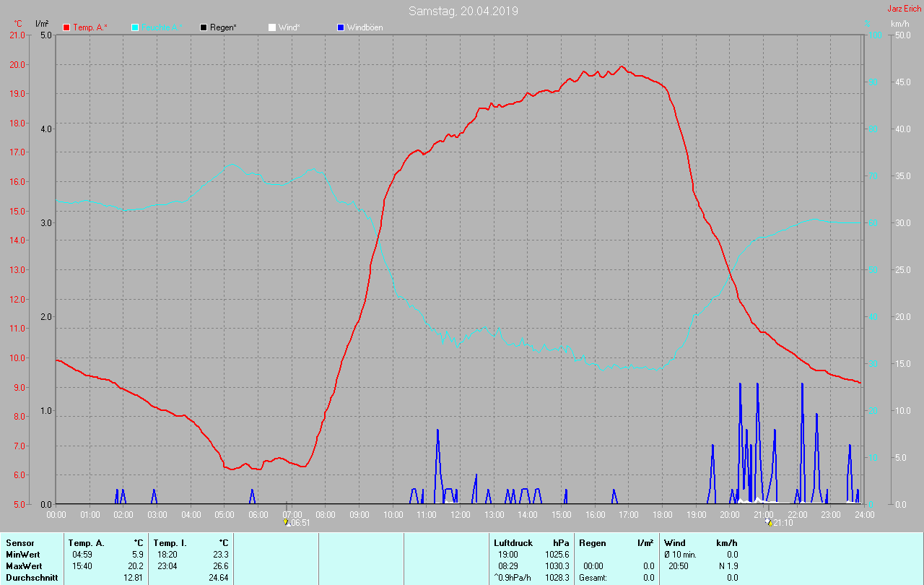Click the '21.0' top temperature axis value
924x585 pixels.
[x=17, y=35]
